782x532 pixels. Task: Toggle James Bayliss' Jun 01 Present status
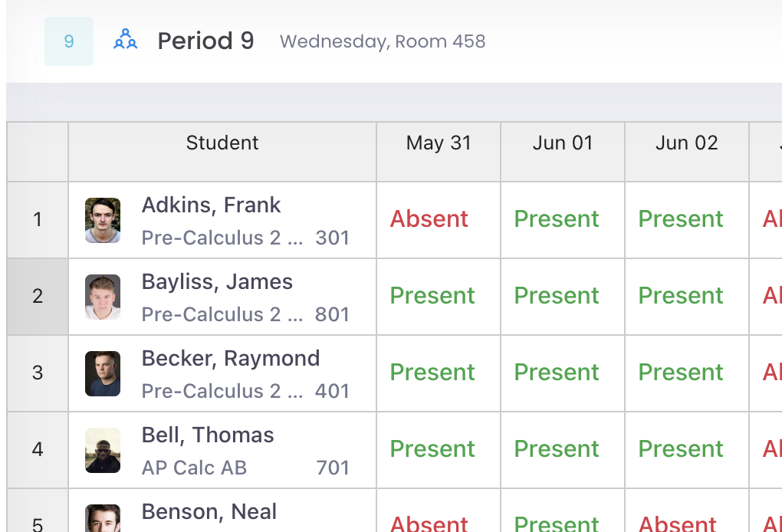(x=557, y=296)
